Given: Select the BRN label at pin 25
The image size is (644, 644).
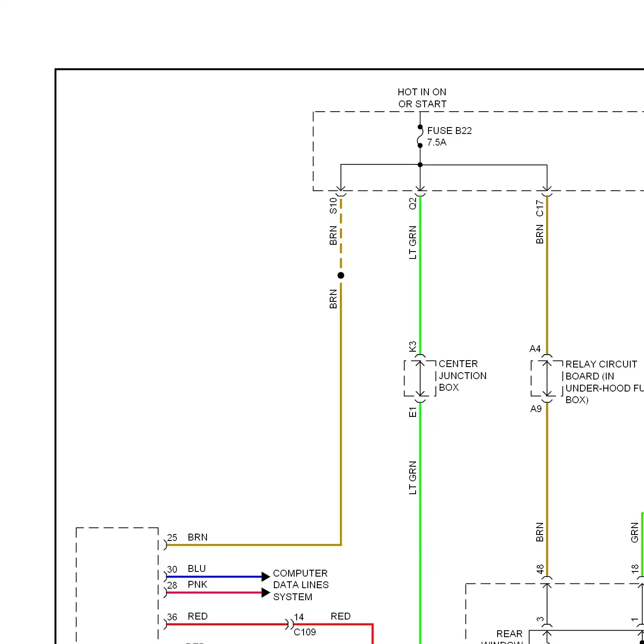Looking at the screenshot, I should 197,537.
